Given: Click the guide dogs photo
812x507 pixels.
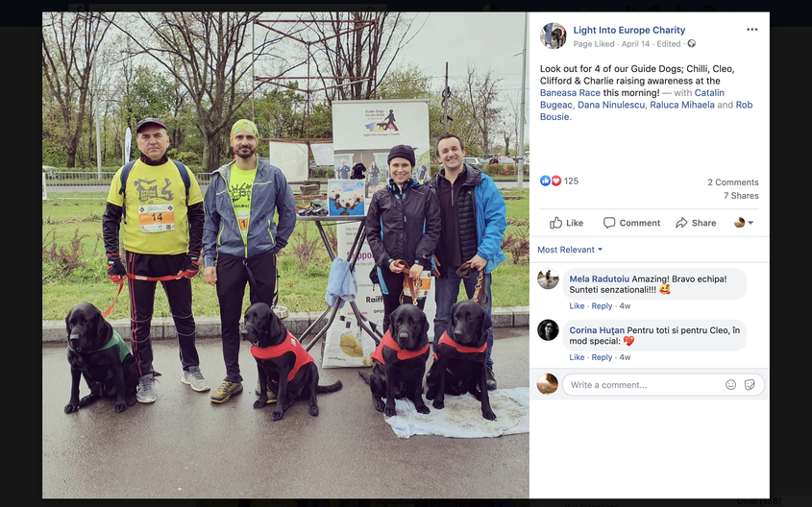Looking at the screenshot, I should coord(285,255).
